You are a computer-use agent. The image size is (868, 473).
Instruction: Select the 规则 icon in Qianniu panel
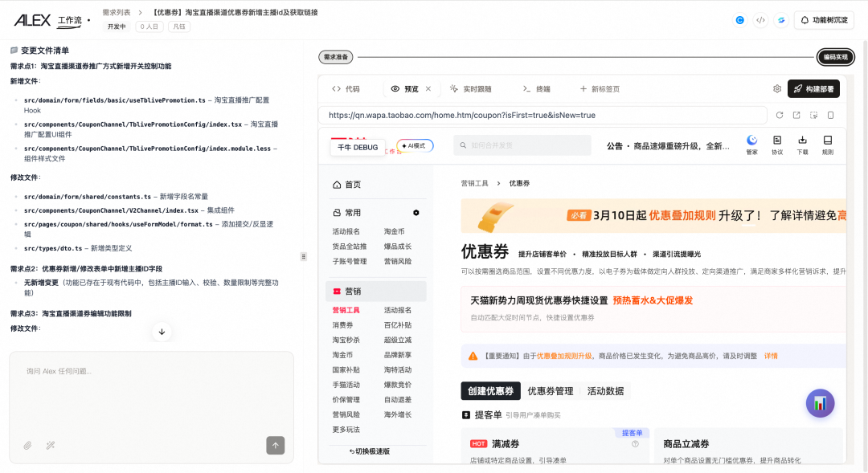click(x=828, y=143)
